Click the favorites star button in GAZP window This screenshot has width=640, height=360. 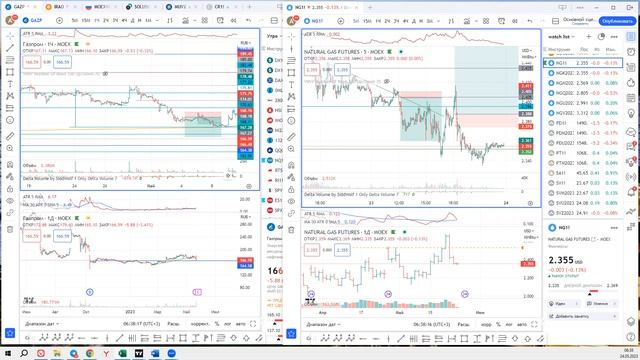pos(10,333)
